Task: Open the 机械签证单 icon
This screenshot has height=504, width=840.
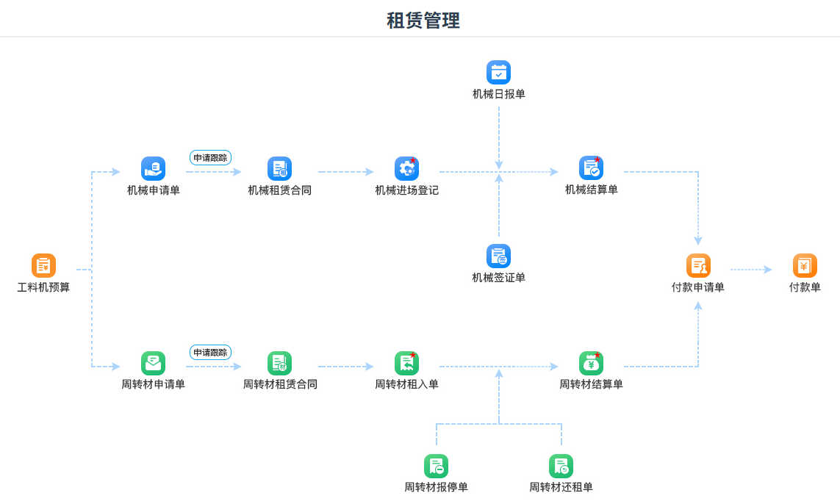Action: click(x=499, y=256)
